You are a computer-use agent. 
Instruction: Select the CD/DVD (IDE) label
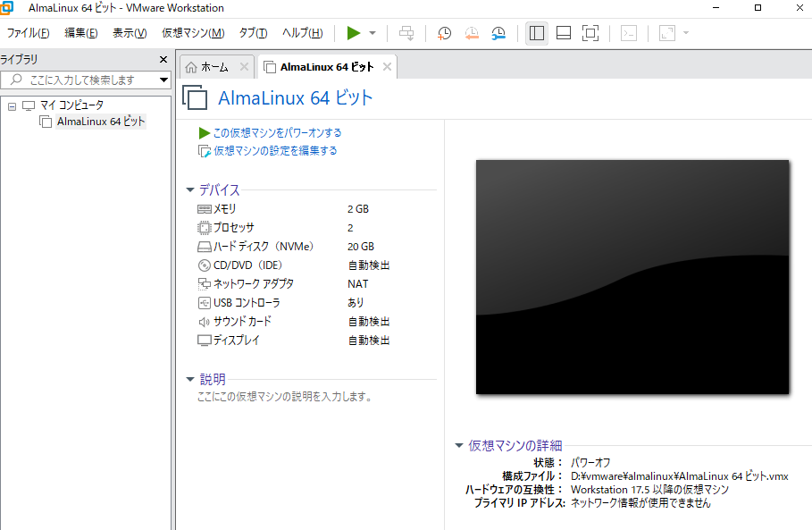tap(248, 265)
